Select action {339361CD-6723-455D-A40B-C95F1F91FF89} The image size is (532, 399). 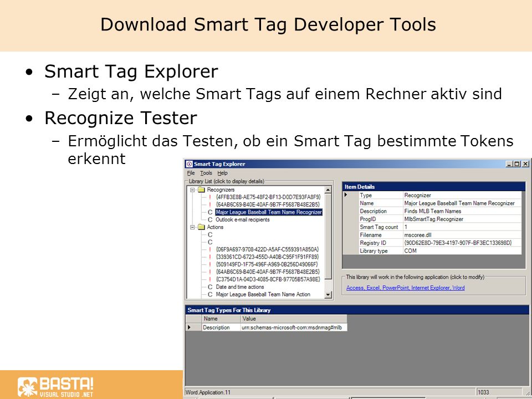pyautogui.click(x=267, y=257)
